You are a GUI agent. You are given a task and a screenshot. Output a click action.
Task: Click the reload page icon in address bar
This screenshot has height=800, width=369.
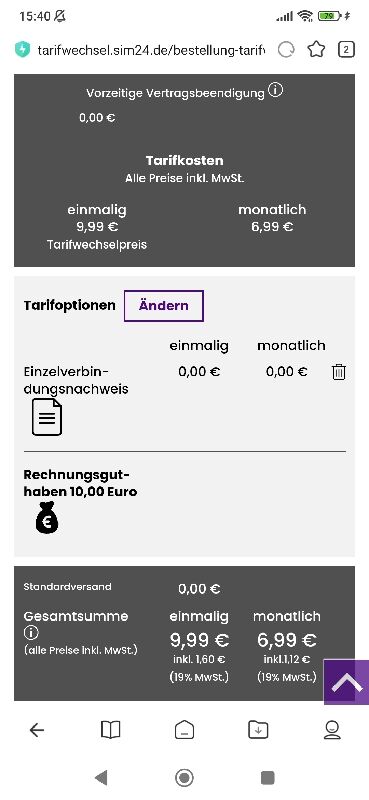[286, 49]
